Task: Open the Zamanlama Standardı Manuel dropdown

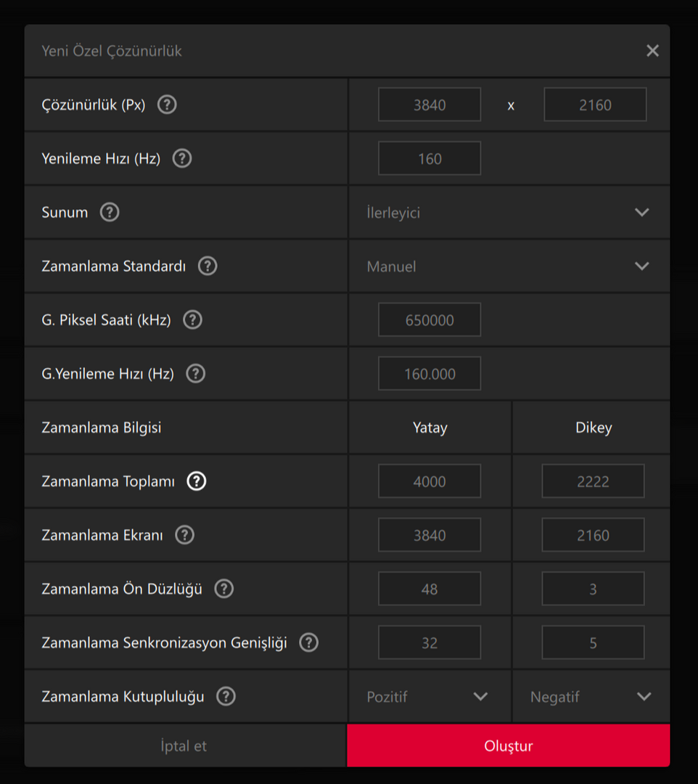Action: coord(508,266)
